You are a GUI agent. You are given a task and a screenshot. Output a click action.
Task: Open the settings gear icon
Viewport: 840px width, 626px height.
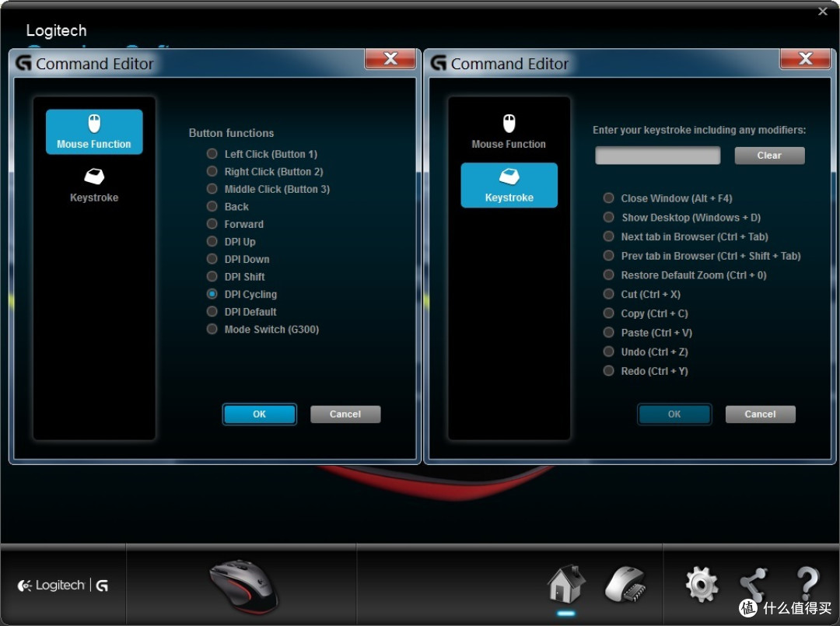(702, 585)
